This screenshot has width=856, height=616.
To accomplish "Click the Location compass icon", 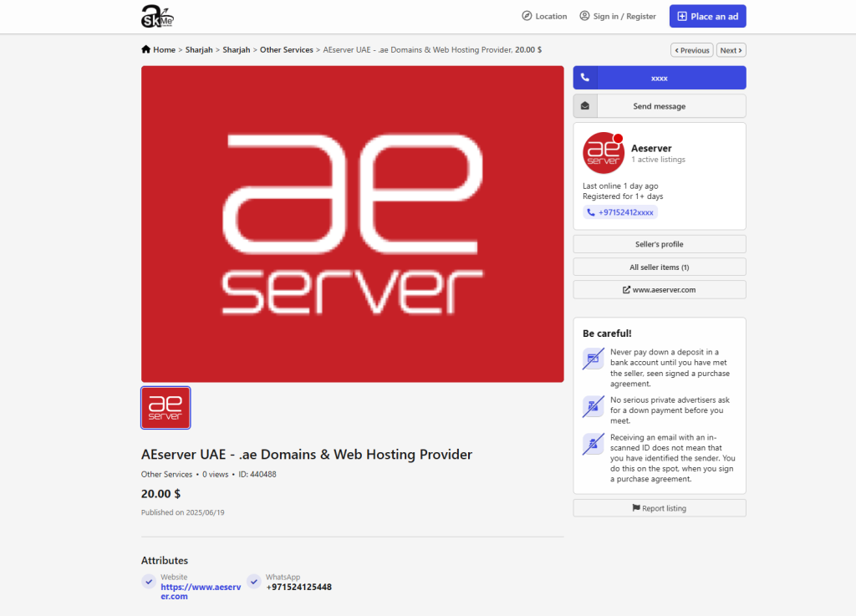I will (527, 16).
